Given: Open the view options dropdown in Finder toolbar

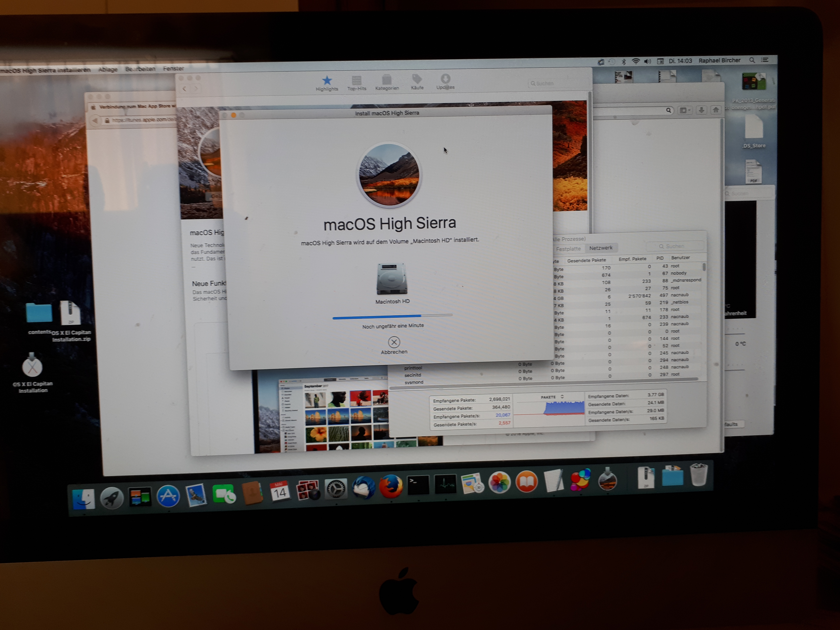Looking at the screenshot, I should point(685,110).
